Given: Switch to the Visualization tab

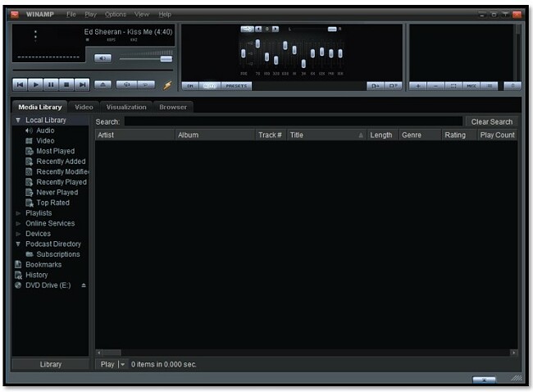Looking at the screenshot, I should point(126,107).
